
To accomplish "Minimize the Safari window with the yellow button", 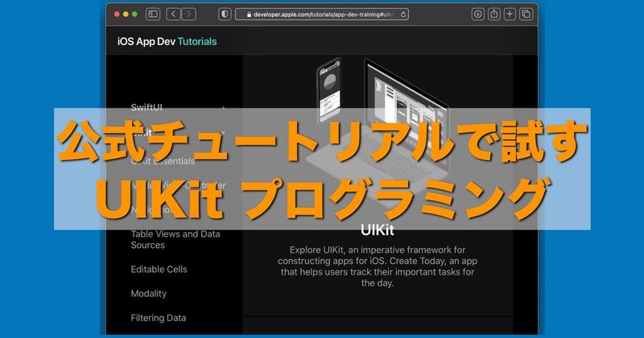I will 126,14.
